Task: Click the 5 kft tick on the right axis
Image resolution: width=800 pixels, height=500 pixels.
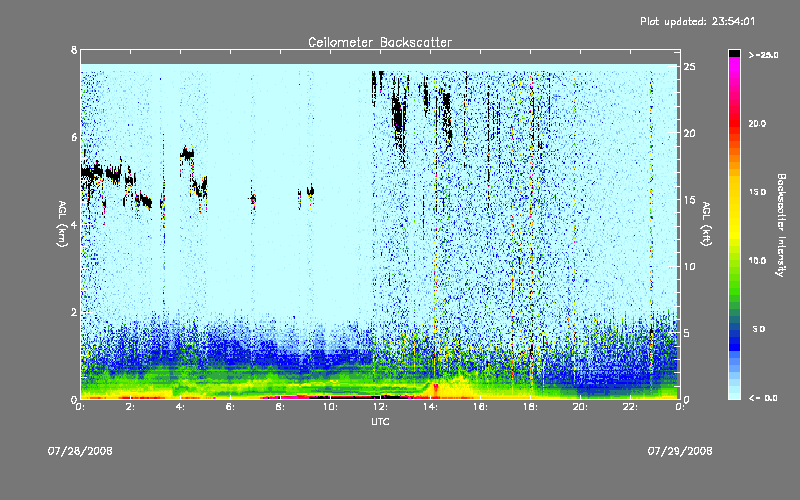Action: 687,333
